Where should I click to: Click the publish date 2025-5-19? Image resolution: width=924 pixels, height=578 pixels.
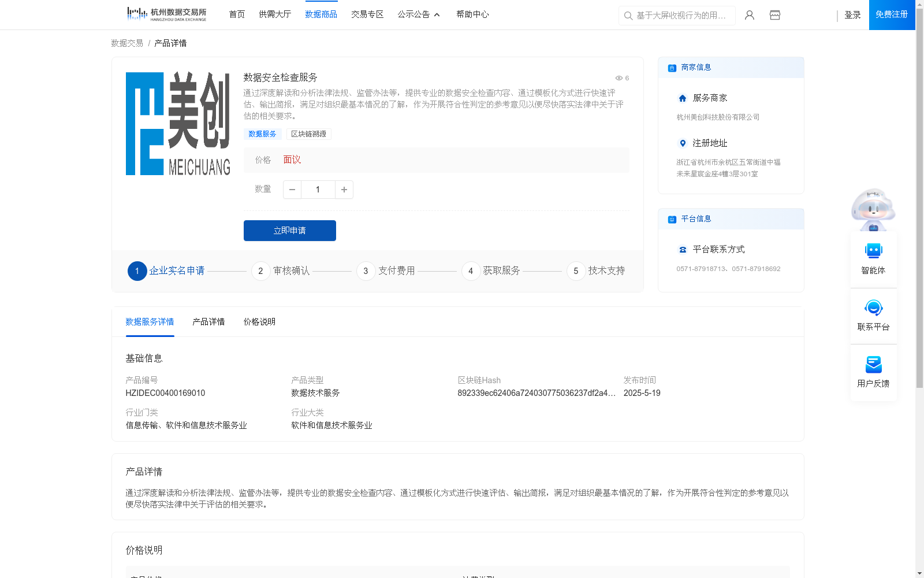(x=642, y=393)
